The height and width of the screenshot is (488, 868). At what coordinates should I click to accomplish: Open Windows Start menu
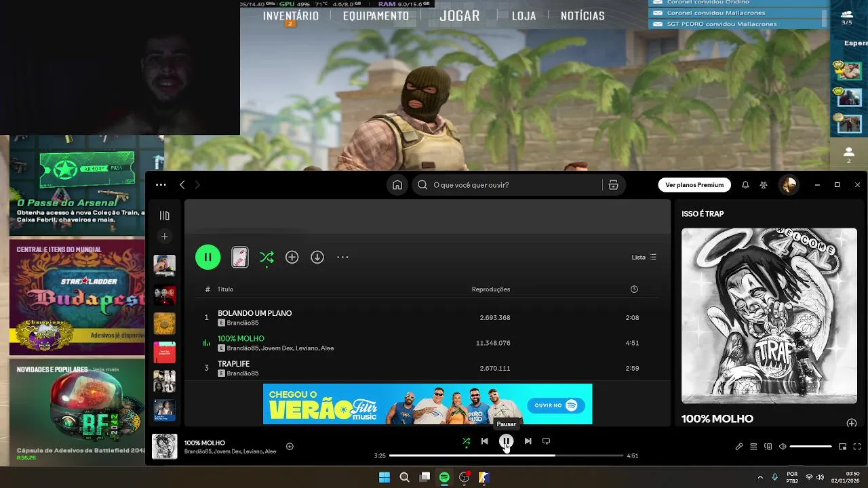click(x=384, y=477)
